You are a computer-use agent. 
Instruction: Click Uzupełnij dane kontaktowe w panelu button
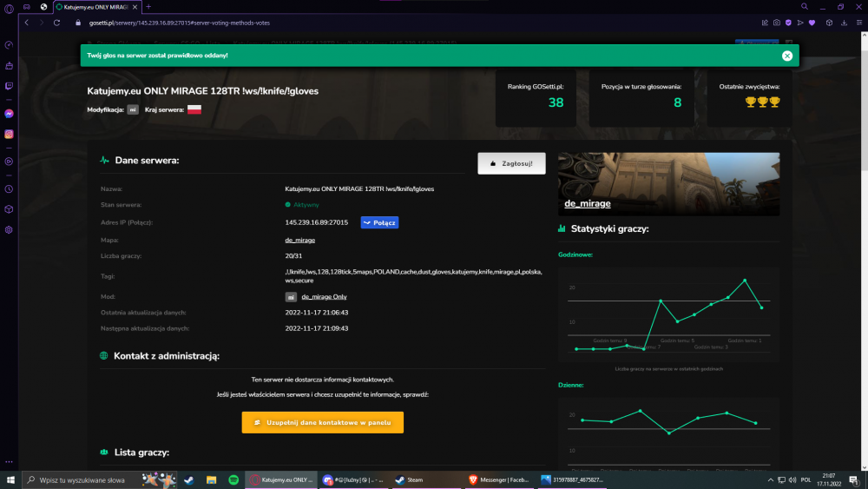coord(323,422)
